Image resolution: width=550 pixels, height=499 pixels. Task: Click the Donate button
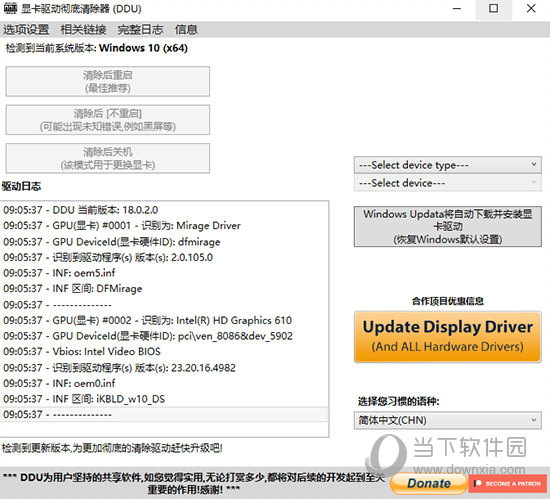click(x=429, y=483)
